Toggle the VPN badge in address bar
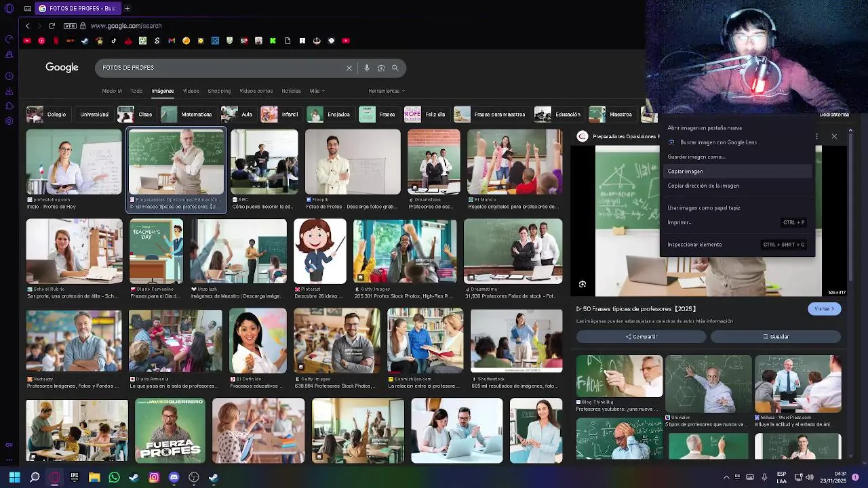Image resolution: width=868 pixels, height=488 pixels. click(70, 26)
